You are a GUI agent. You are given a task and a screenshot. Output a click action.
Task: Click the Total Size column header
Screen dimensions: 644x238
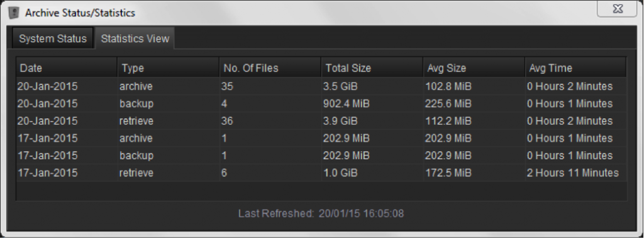coord(372,68)
